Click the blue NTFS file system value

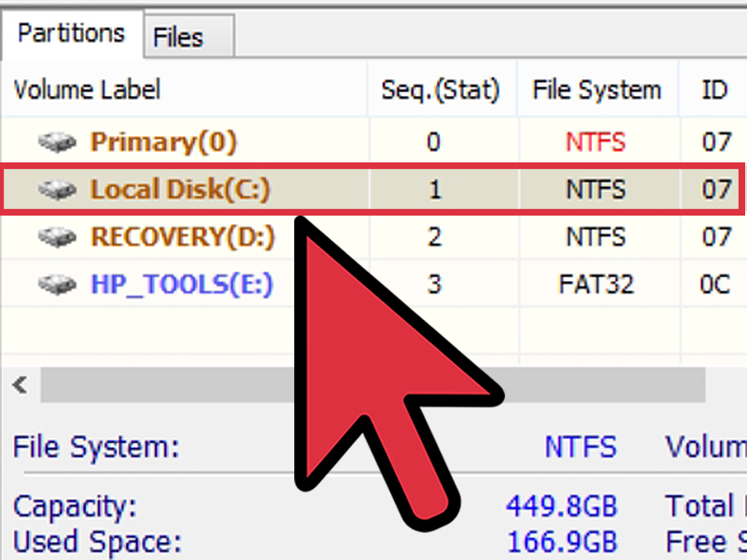pyautogui.click(x=580, y=447)
